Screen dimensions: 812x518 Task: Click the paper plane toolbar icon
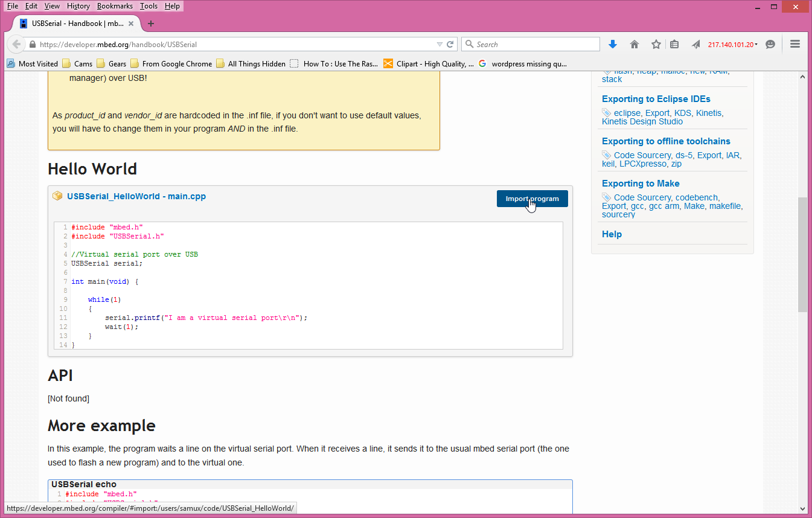point(696,44)
